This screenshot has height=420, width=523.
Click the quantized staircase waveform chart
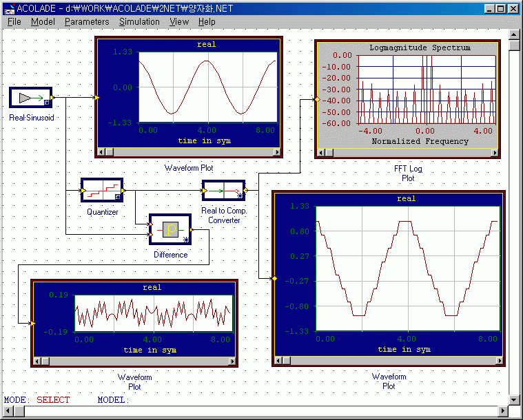408,269
